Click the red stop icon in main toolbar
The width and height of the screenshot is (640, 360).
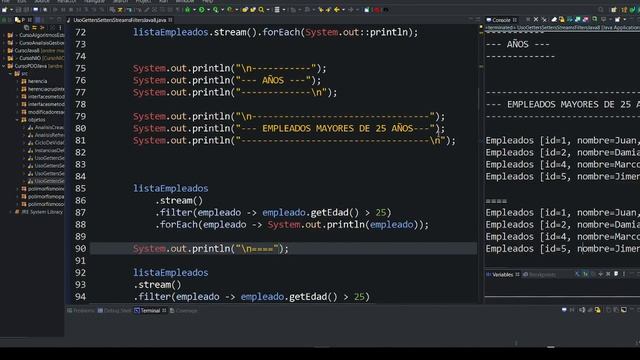tap(377, 10)
